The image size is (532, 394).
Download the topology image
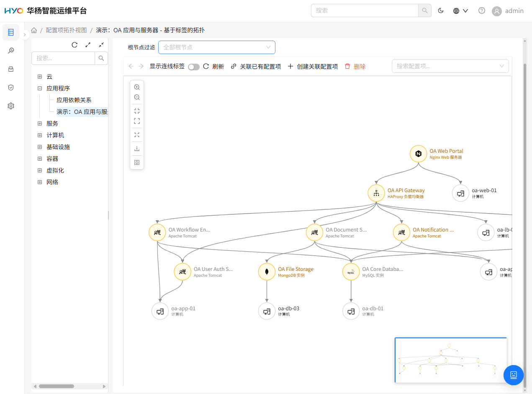pyautogui.click(x=137, y=149)
